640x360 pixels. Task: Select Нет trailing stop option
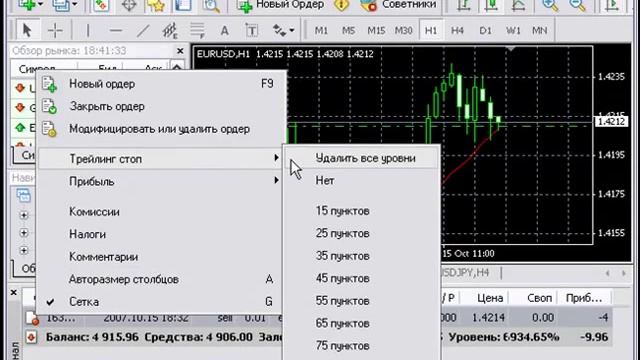pos(362,180)
